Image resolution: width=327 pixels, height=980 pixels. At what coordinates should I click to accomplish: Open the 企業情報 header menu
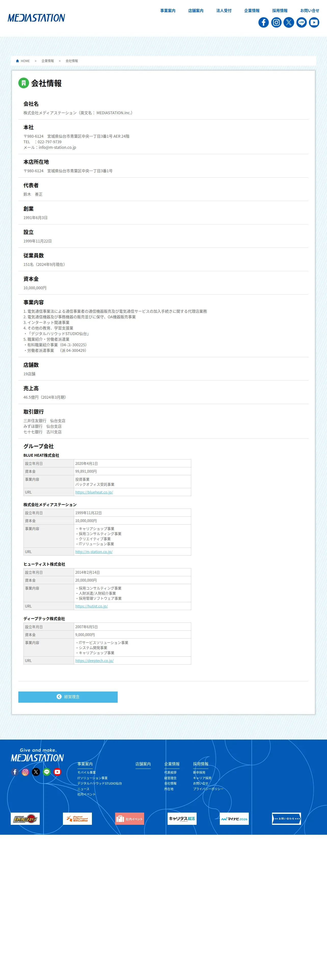click(x=252, y=11)
